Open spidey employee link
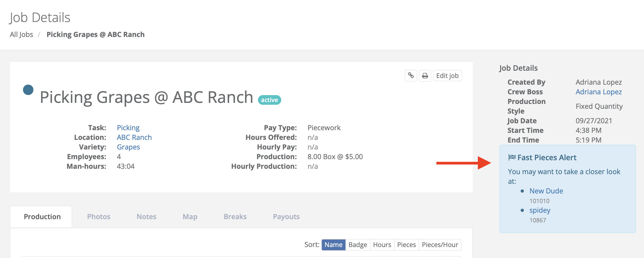644x258 pixels. pyautogui.click(x=540, y=210)
